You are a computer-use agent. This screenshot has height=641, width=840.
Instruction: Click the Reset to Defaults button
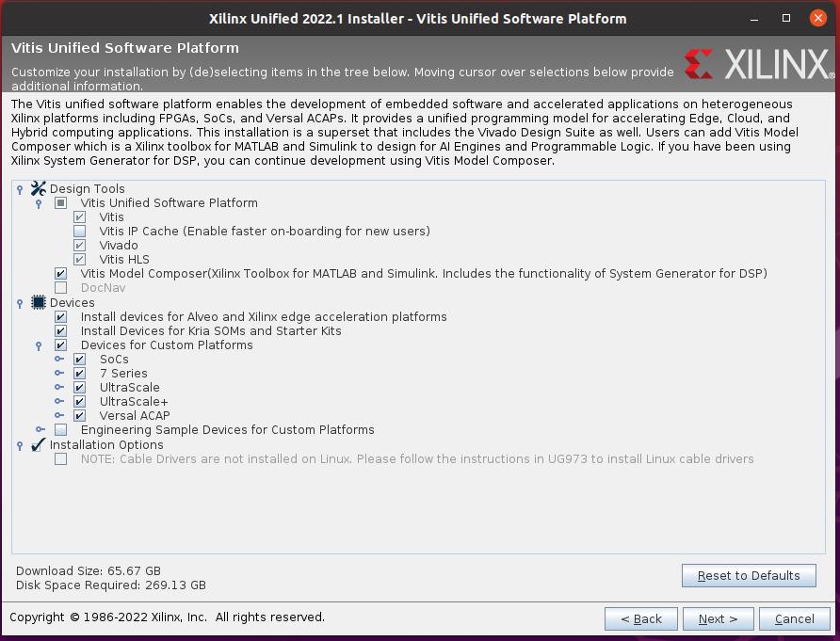[x=749, y=575]
